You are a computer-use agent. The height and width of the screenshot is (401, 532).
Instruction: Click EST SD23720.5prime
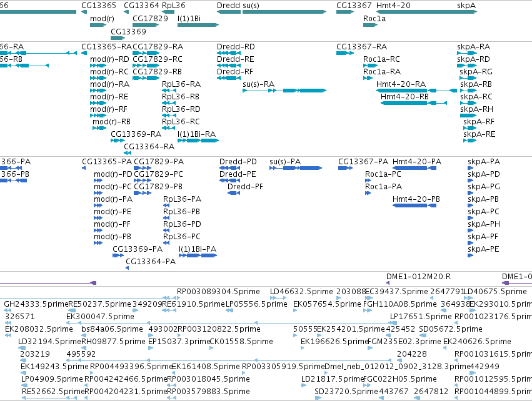[346, 392]
